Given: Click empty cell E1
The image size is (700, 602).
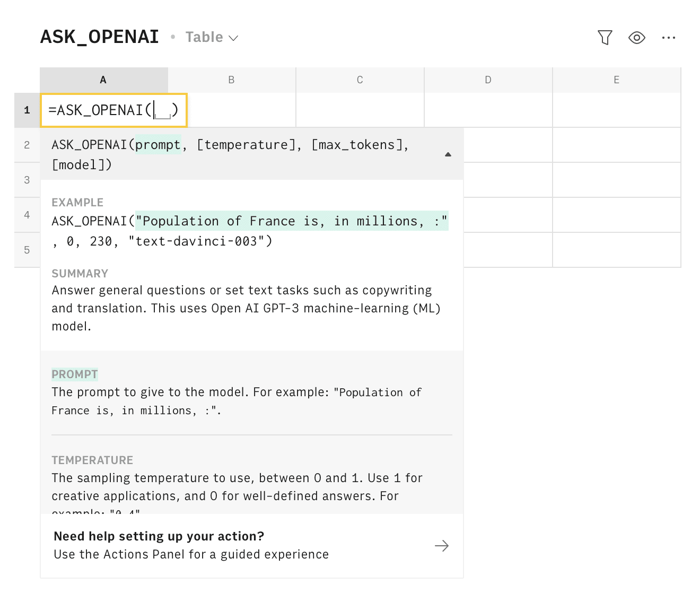Looking at the screenshot, I should [x=616, y=110].
